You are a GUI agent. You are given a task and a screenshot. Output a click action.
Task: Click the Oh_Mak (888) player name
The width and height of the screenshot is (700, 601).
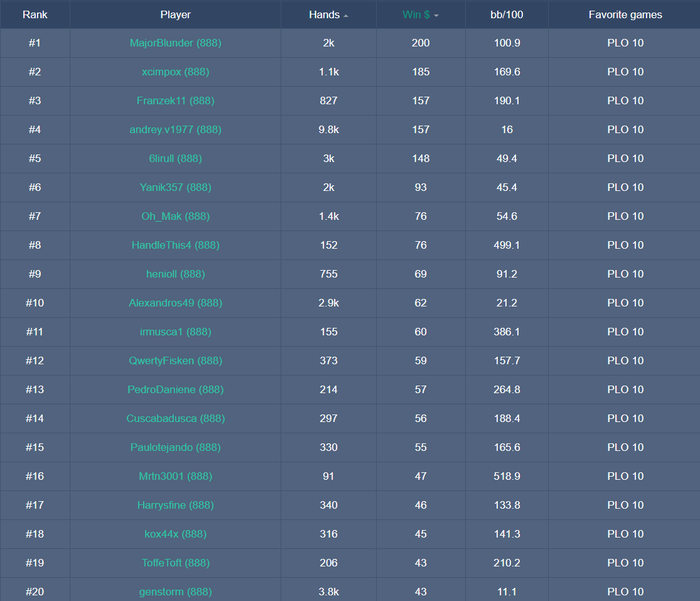click(175, 217)
